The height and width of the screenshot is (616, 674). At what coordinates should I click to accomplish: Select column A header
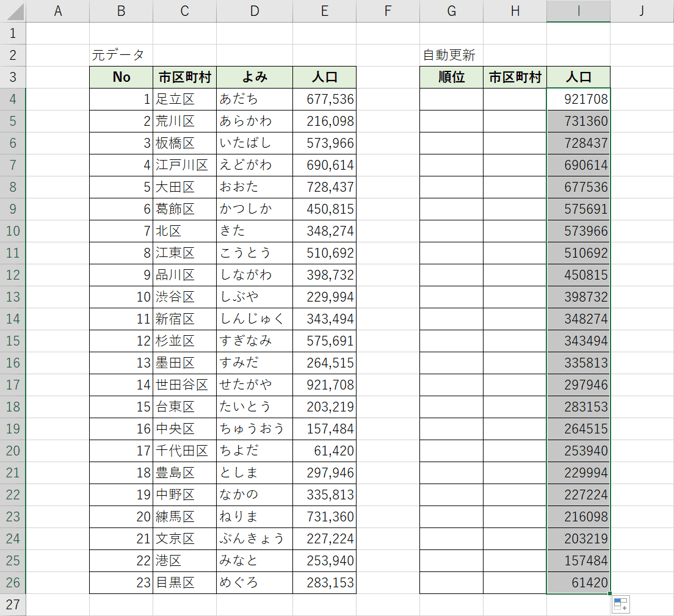57,11
